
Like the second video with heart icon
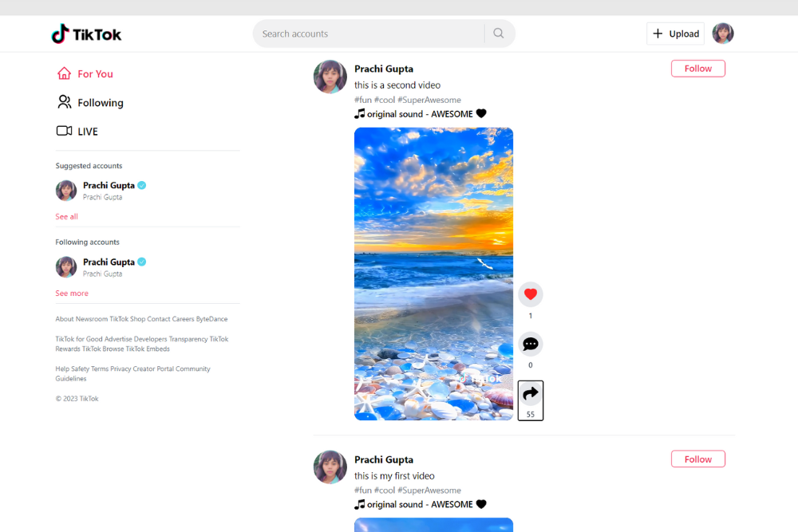(x=531, y=294)
